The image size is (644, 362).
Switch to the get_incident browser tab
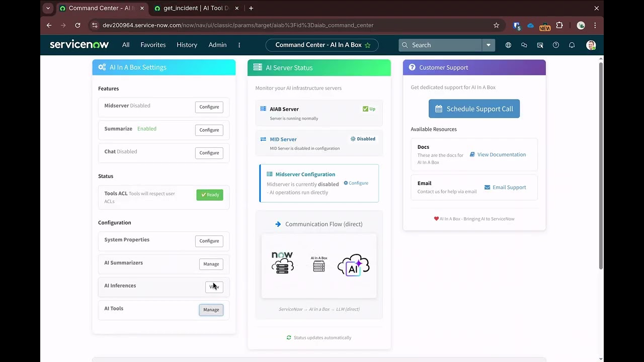pos(194,8)
